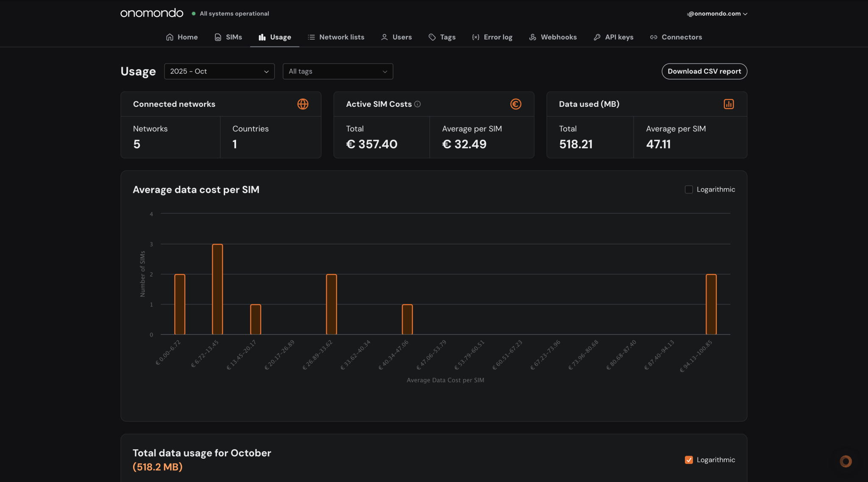The width and height of the screenshot is (868, 482).
Task: Open the Network lists page
Action: pyautogui.click(x=336, y=37)
